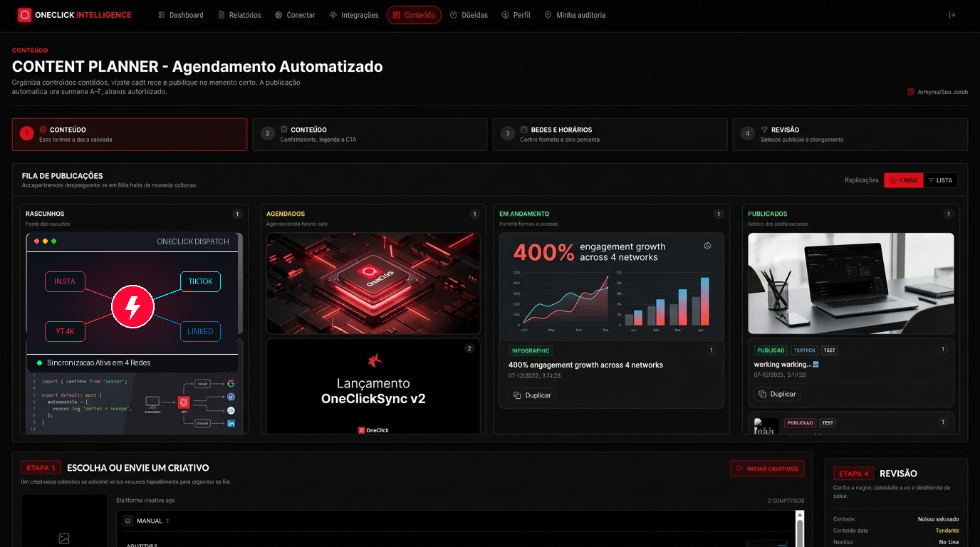Open Minha auditoria
Screen dimensions: 980x547
point(575,15)
